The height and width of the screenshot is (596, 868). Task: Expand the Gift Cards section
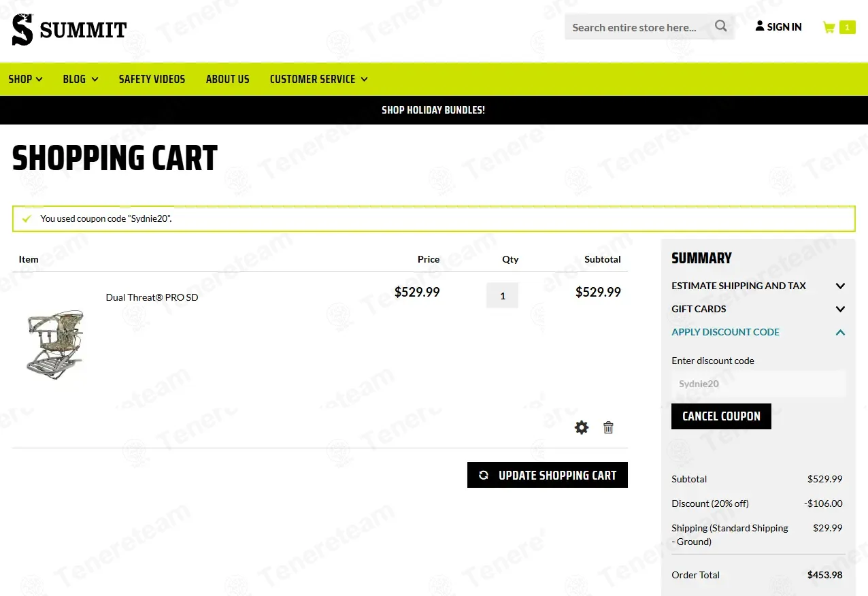[x=758, y=309]
